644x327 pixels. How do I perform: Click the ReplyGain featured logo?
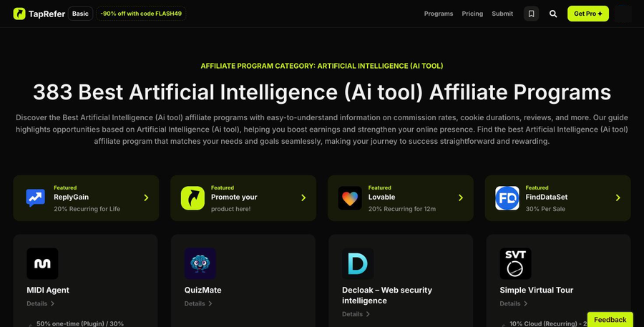tap(36, 198)
